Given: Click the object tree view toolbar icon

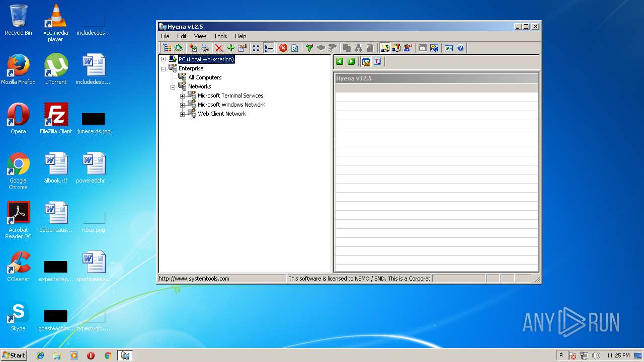Looking at the screenshot, I should (167, 48).
